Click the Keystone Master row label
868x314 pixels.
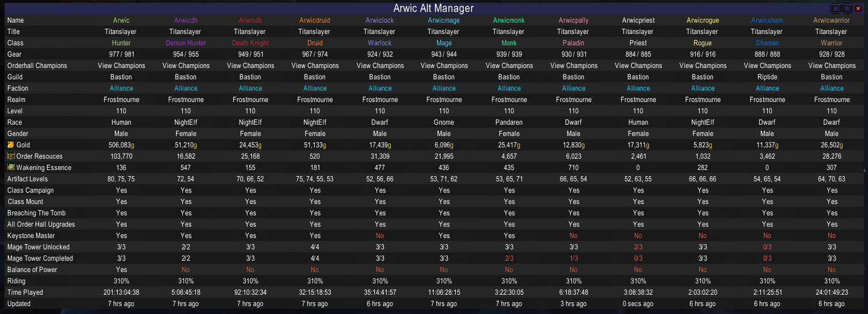coord(31,236)
